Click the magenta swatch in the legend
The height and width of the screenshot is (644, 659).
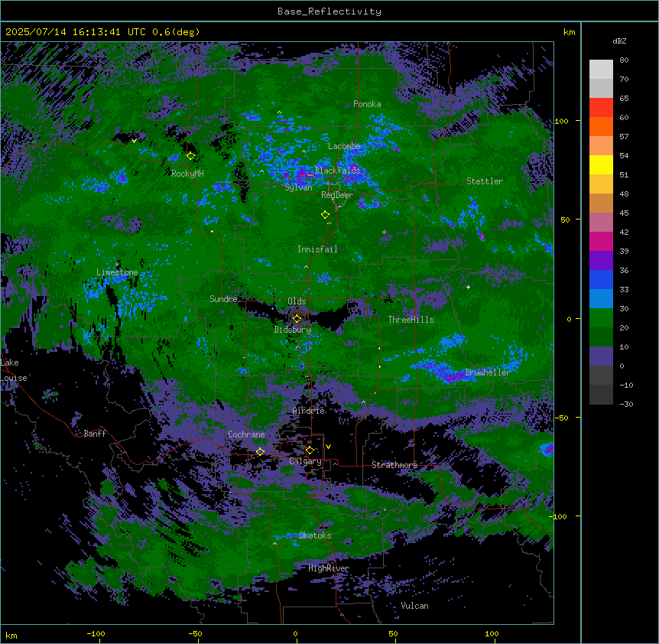[x=601, y=241]
